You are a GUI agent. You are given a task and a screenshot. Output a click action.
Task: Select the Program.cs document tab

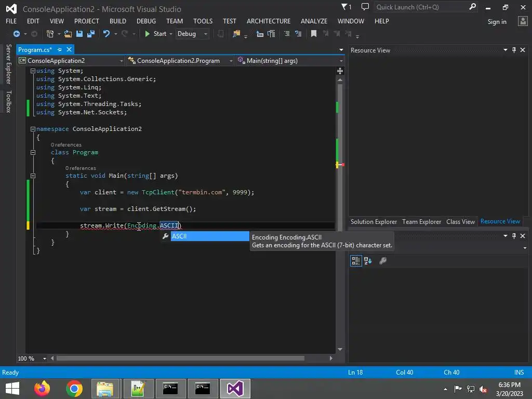(35, 50)
